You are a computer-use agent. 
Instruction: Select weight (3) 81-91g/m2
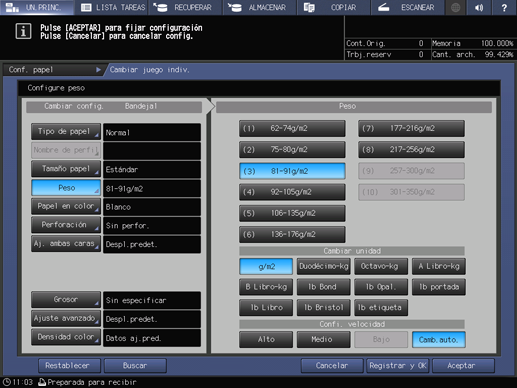(x=292, y=171)
